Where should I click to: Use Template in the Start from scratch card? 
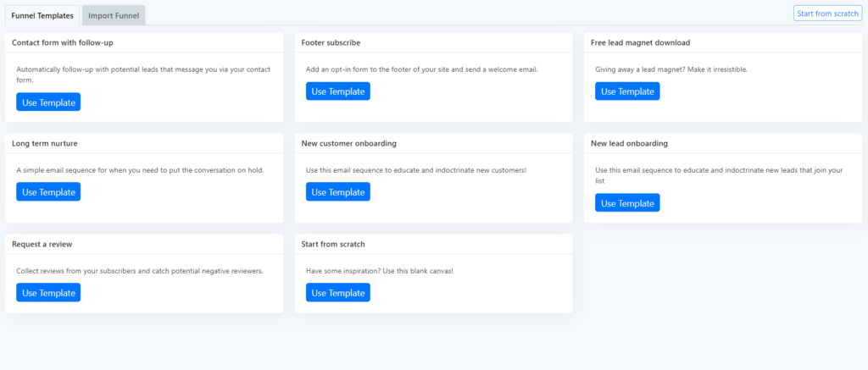click(x=337, y=293)
